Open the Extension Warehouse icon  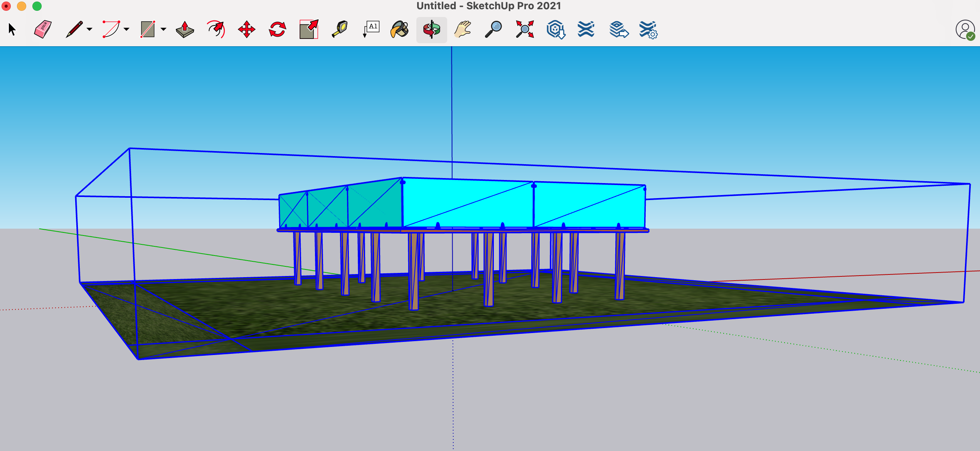586,29
